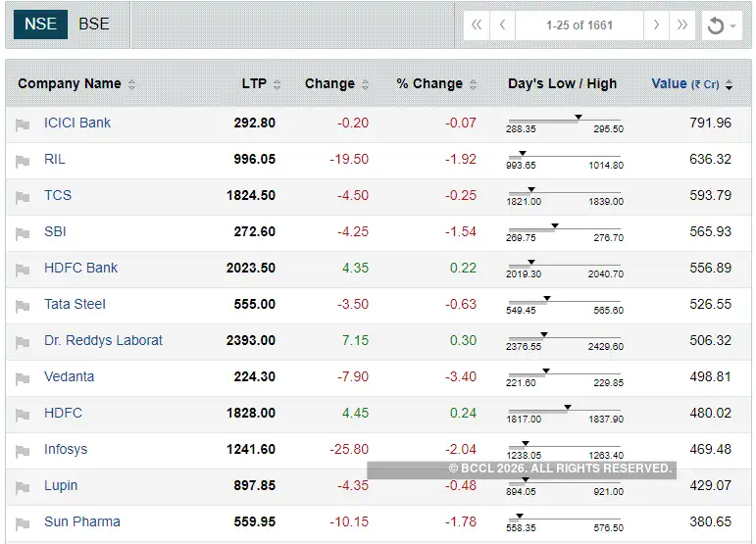This screenshot has width=756, height=544.
Task: Sort by Value column arrows
Action: tap(729, 85)
